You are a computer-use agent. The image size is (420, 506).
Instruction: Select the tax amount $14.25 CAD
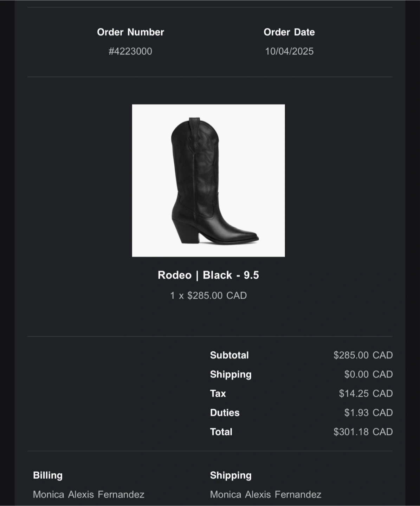pyautogui.click(x=366, y=394)
